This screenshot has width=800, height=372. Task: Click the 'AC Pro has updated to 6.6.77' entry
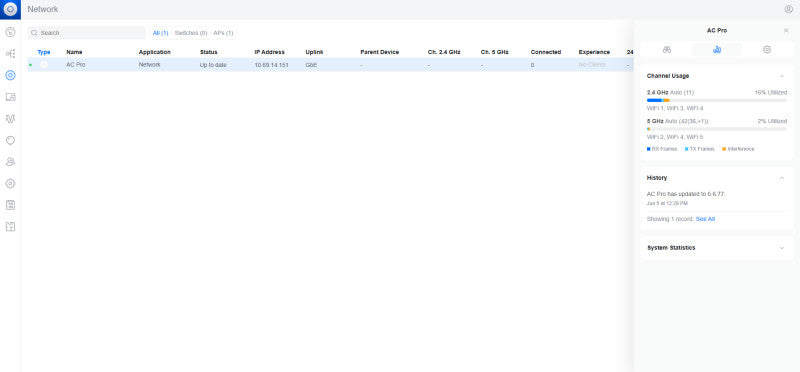(686, 194)
